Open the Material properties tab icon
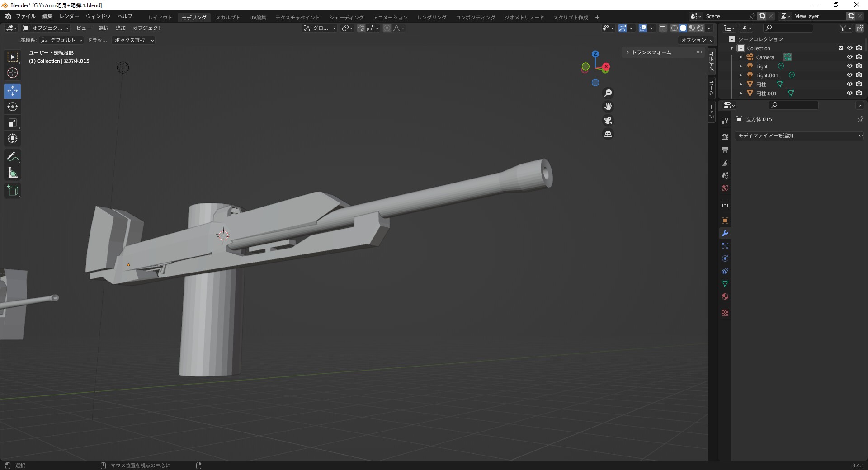868x470 pixels. click(725, 297)
